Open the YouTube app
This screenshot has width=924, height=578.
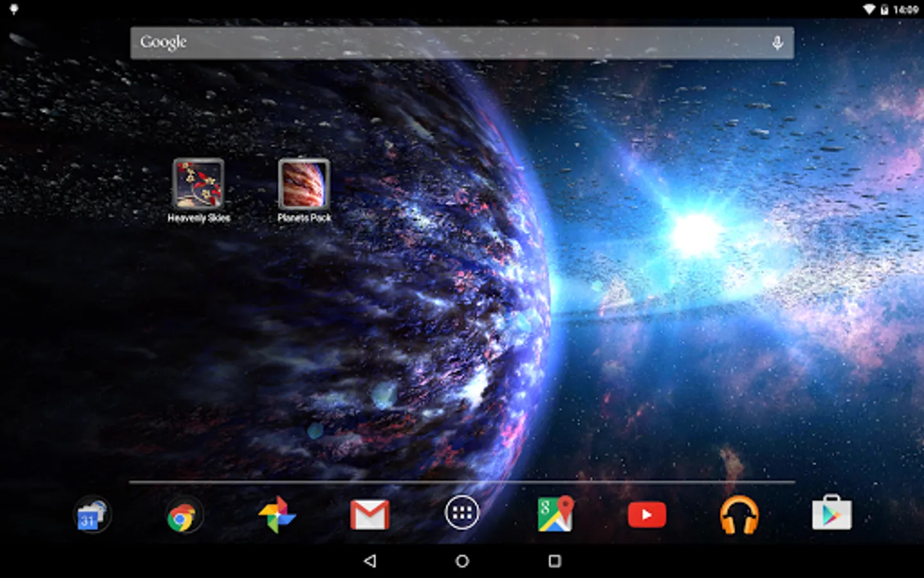pyautogui.click(x=647, y=515)
